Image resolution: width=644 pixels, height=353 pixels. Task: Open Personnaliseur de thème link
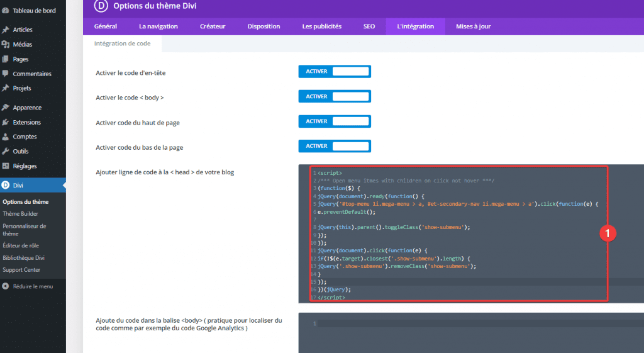pos(25,230)
